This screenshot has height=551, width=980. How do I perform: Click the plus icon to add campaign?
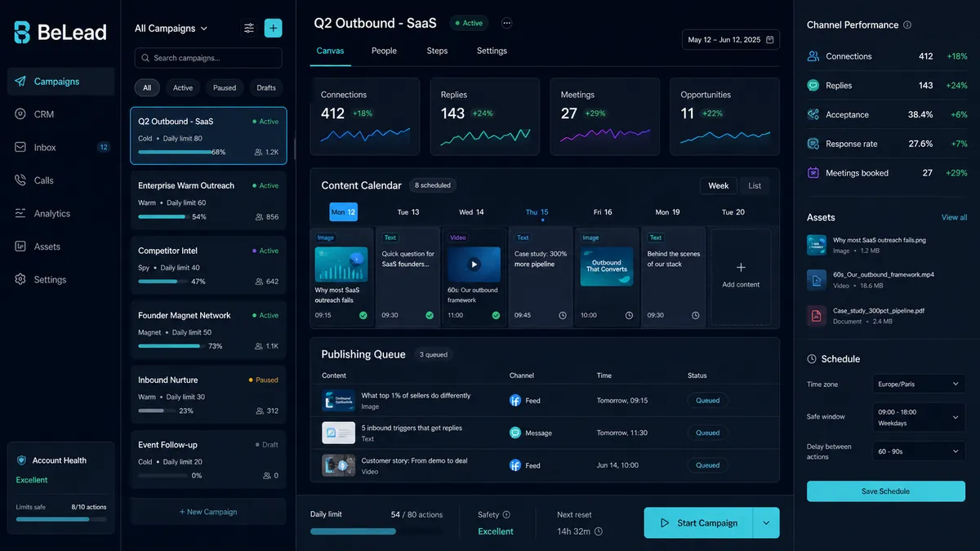(274, 29)
